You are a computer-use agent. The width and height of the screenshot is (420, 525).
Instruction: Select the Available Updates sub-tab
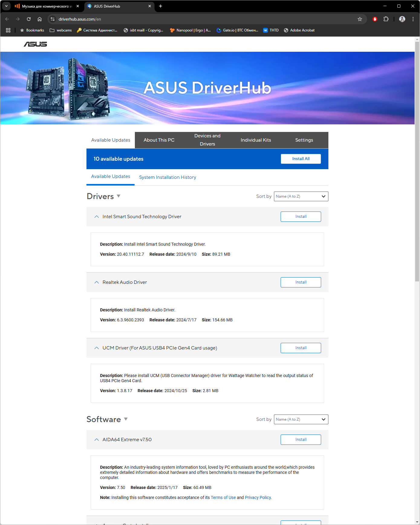(111, 176)
